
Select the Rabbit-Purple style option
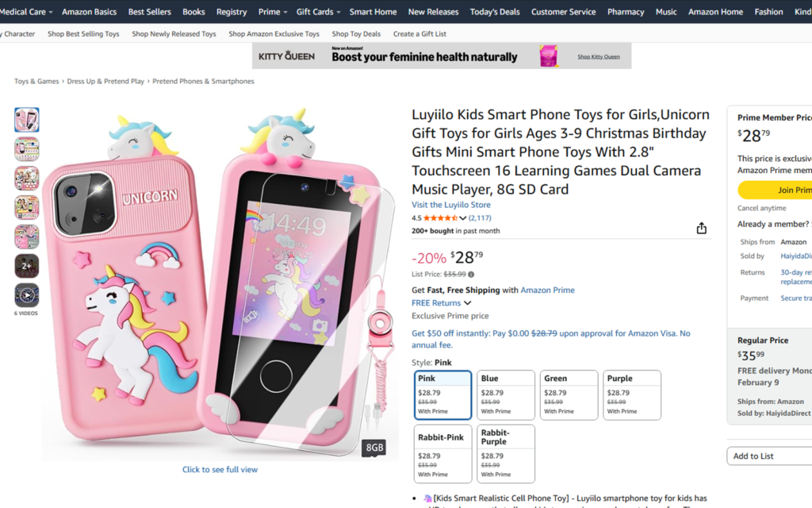coord(506,452)
